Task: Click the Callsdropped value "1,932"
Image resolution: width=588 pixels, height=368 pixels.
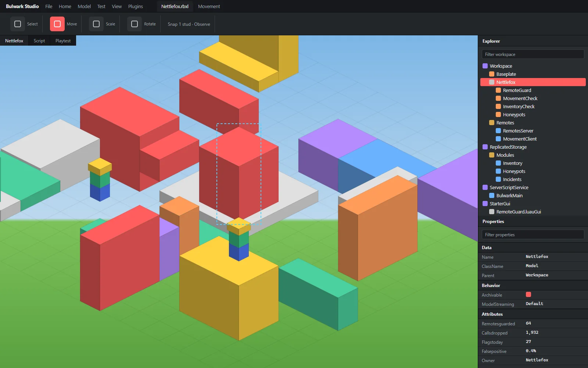Action: tap(532, 332)
